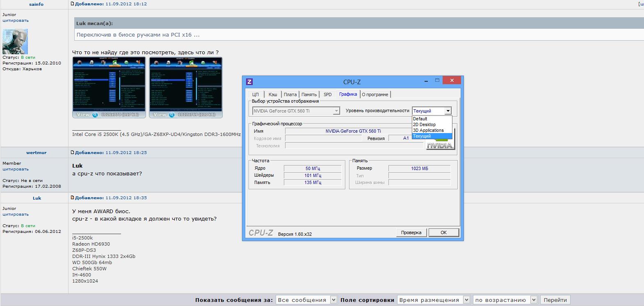Open the Время размещения sort dropdown
Viewport: 644px width, 306px height.
pos(434,300)
